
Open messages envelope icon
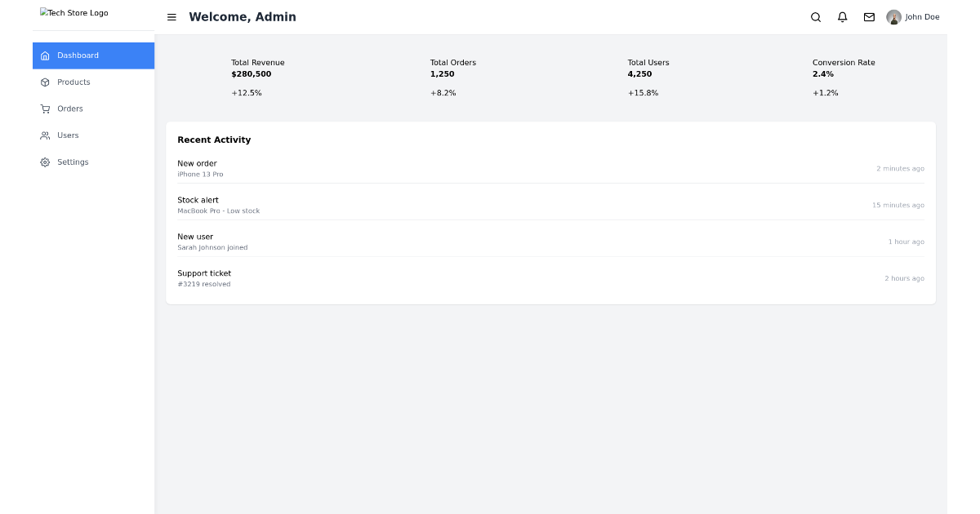869,17
